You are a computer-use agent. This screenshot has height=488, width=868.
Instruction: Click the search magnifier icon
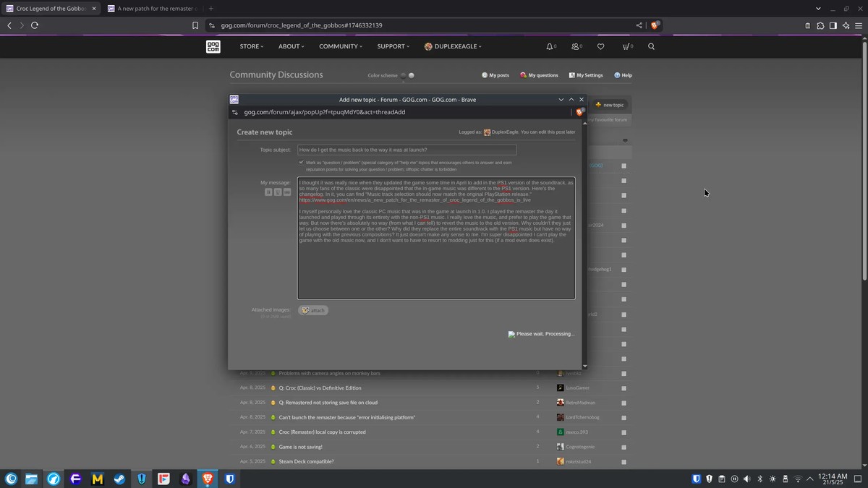pyautogui.click(x=651, y=46)
